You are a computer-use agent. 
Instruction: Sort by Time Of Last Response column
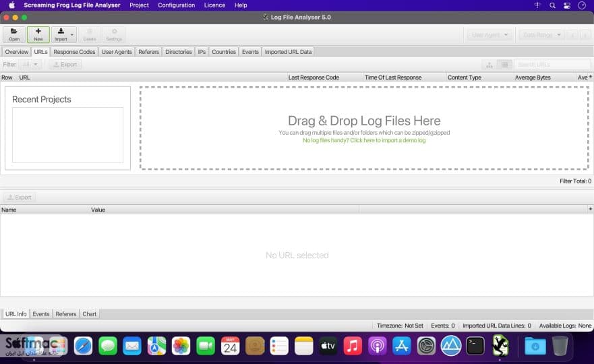tap(405, 78)
